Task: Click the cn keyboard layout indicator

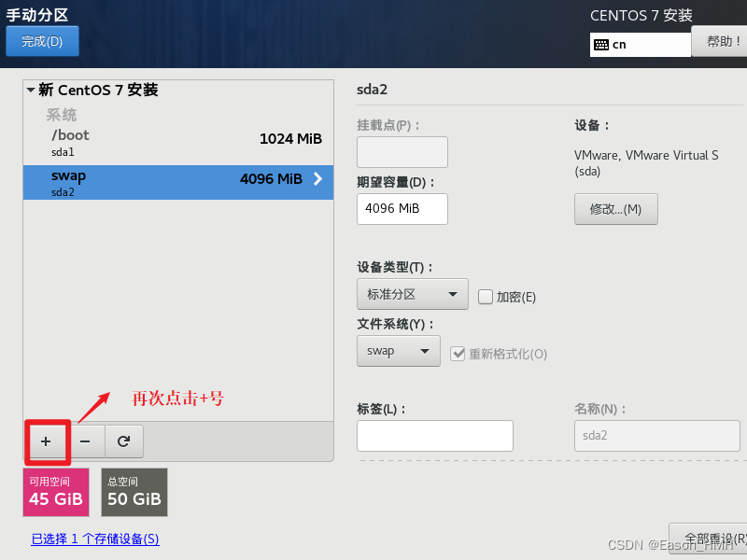Action: point(641,45)
